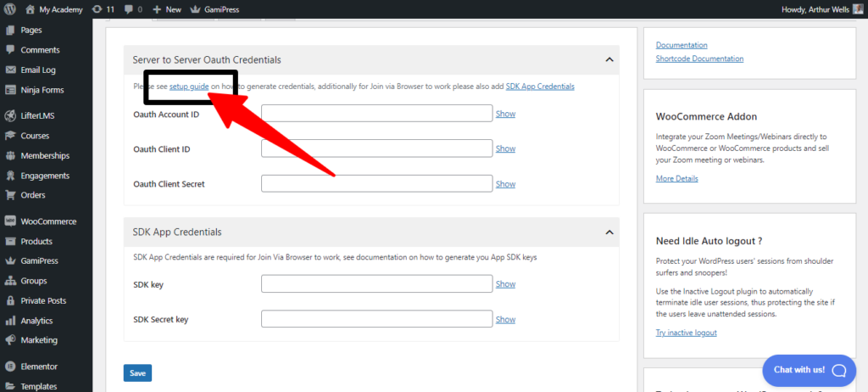Open the SDK App Credentials link
This screenshot has height=392, width=868.
540,87
